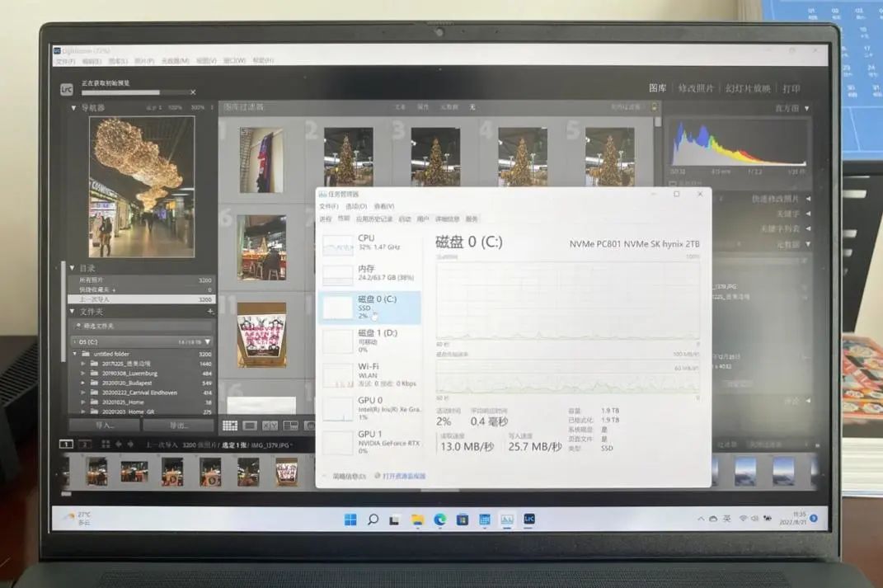Screen dimensions: 883x588
Task: Collapse the 文件夹 Folders panel
Action: point(71,311)
